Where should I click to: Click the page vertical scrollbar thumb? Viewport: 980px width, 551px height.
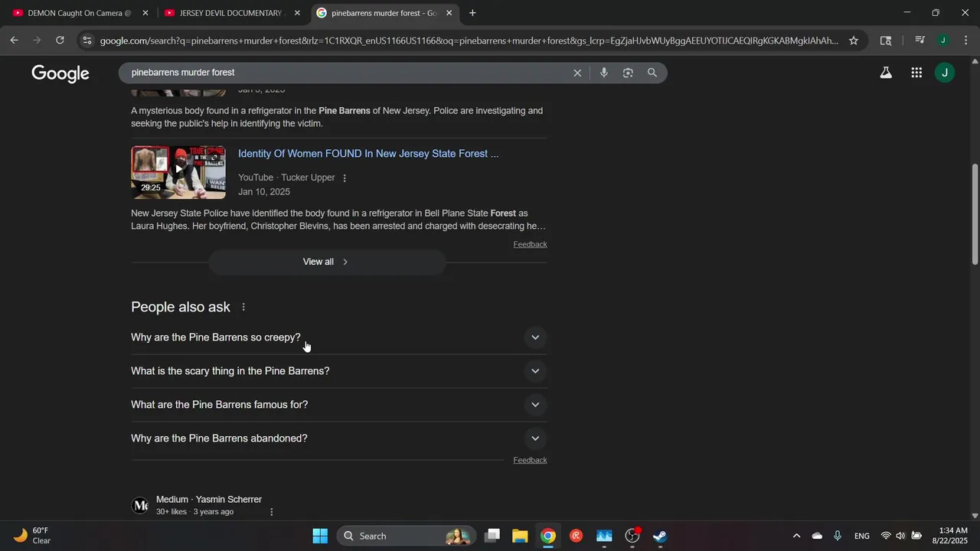click(975, 214)
